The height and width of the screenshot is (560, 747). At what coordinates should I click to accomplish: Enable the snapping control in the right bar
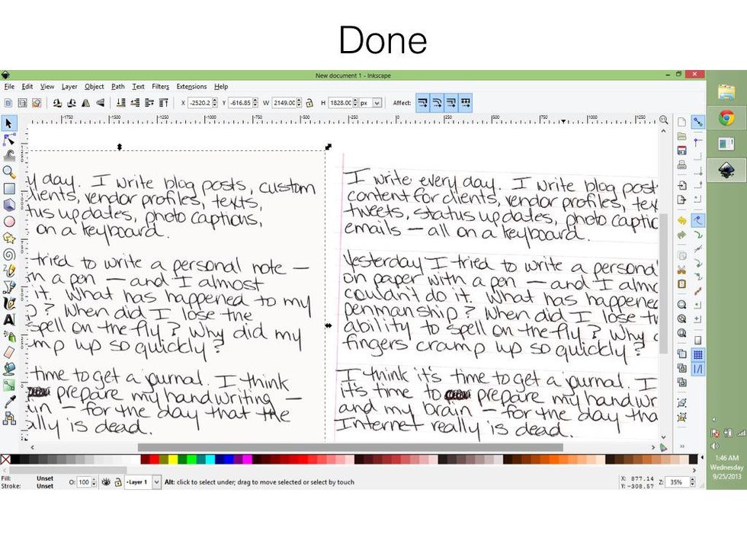click(x=698, y=120)
